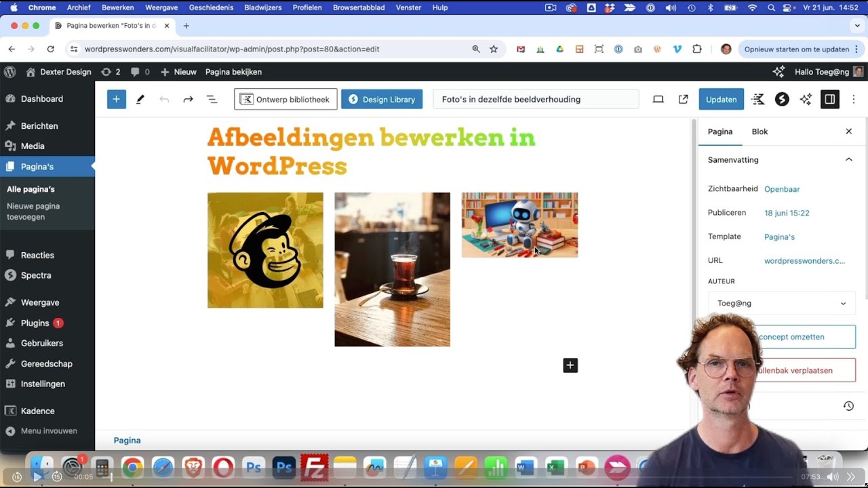This screenshot has height=488, width=868.
Task: Click the AI sparkle icon in editor toolbar
Action: pyautogui.click(x=806, y=99)
